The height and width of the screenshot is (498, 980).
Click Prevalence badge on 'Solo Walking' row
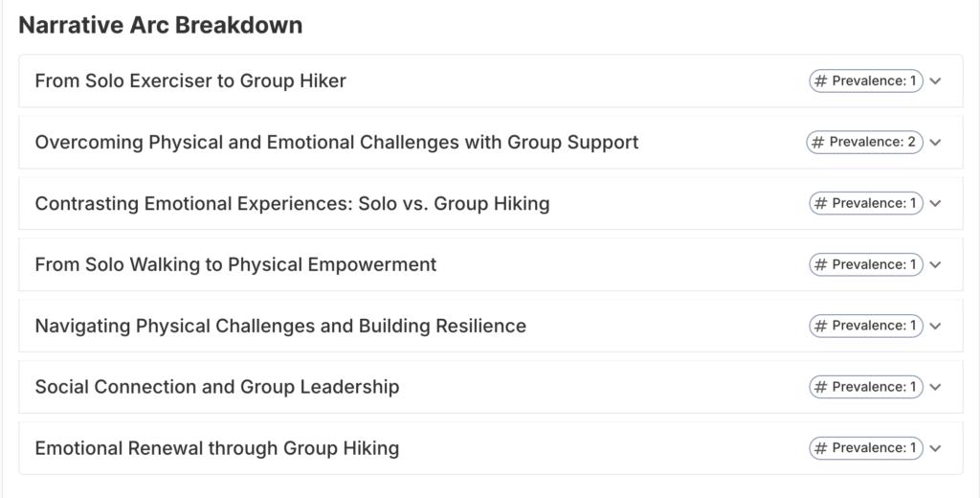point(865,265)
